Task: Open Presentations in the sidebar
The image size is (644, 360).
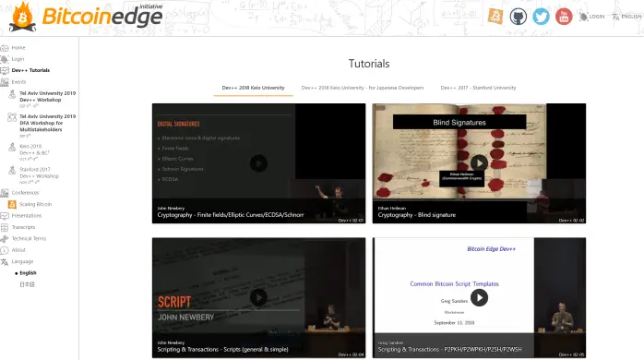Action: click(x=27, y=215)
